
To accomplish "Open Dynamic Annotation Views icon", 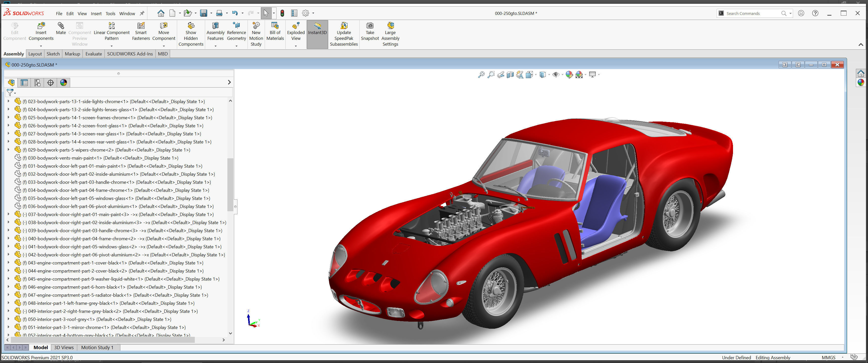I will click(x=520, y=74).
